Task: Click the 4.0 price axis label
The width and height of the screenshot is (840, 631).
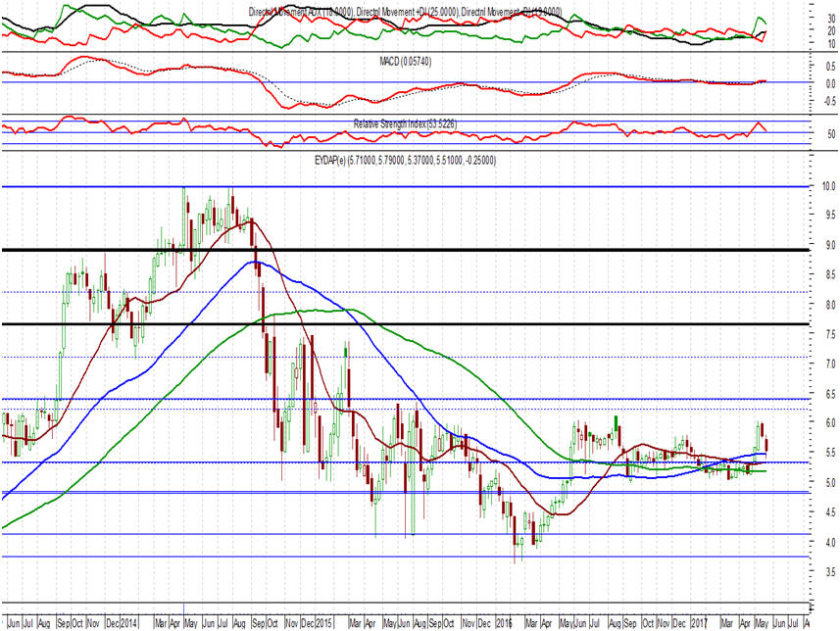Action: pos(831,542)
